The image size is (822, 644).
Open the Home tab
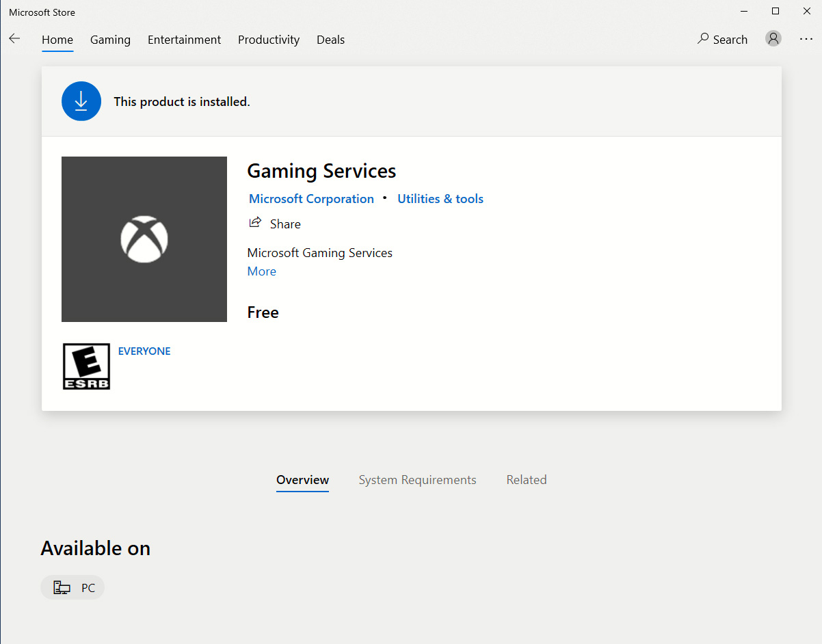pos(57,40)
